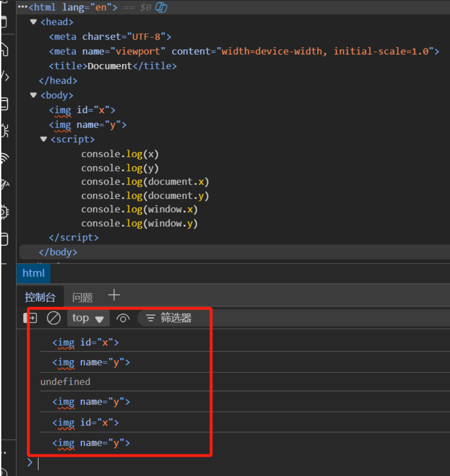Screen dimensions: 450x476
Task: Select the meta name="viewport" node
Action: pos(244,51)
